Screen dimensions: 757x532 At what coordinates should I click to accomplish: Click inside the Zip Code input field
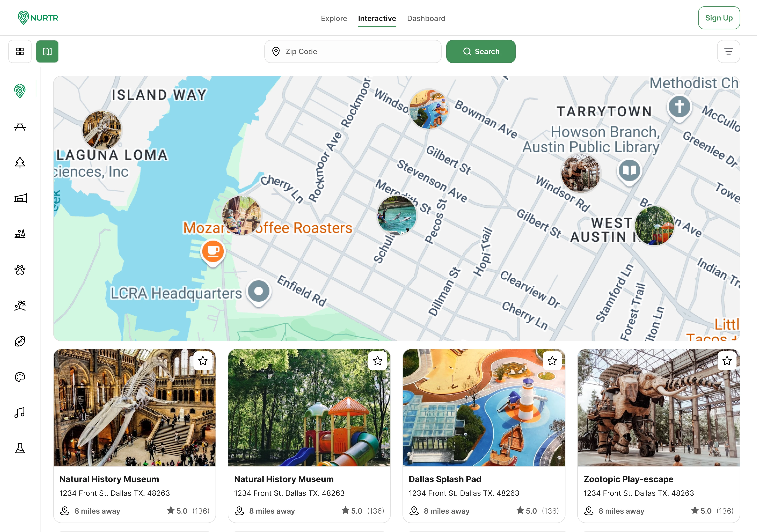tap(353, 51)
